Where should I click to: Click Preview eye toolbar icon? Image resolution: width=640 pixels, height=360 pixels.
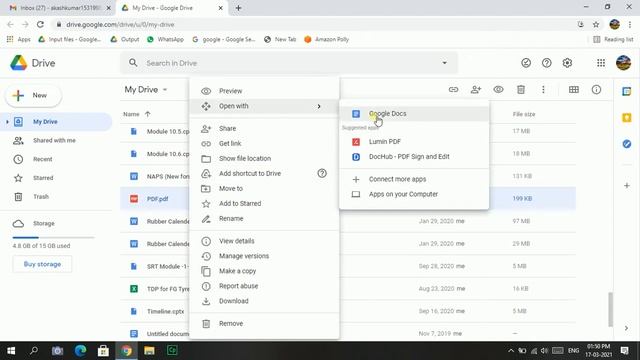[x=498, y=89]
